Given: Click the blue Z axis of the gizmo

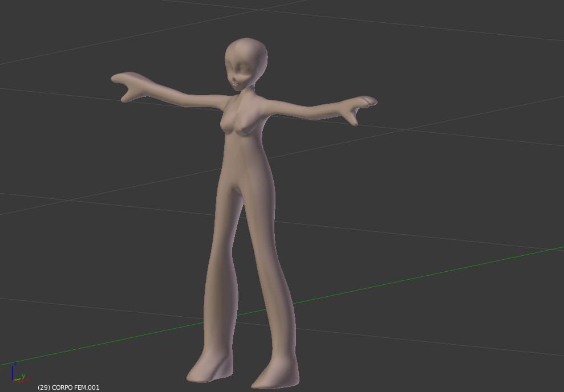Looking at the screenshot, I should point(13,371).
